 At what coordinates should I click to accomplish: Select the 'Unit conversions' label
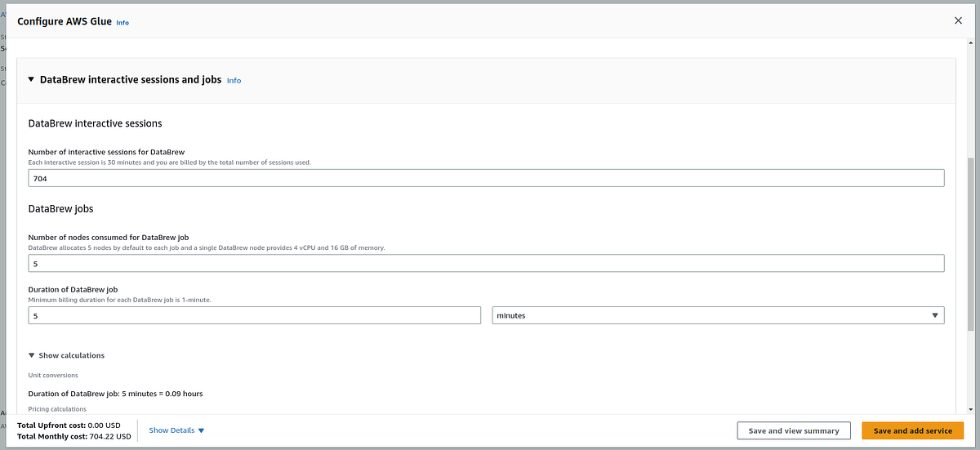click(x=53, y=376)
